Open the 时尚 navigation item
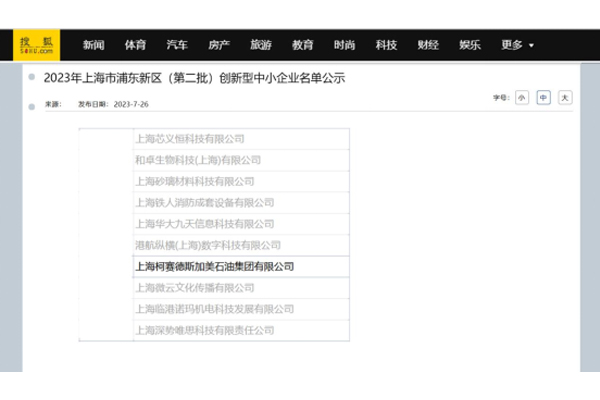The height and width of the screenshot is (400, 600). pos(345,45)
